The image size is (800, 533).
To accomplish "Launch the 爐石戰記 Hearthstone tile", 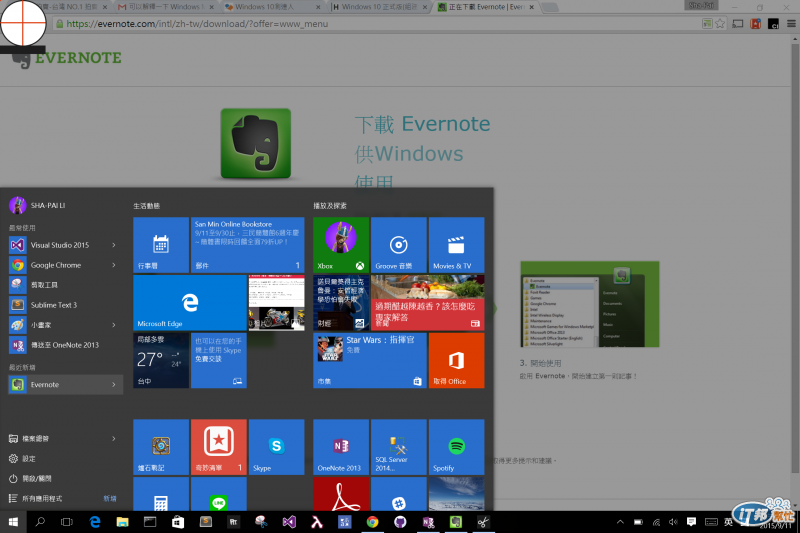I will (x=161, y=447).
